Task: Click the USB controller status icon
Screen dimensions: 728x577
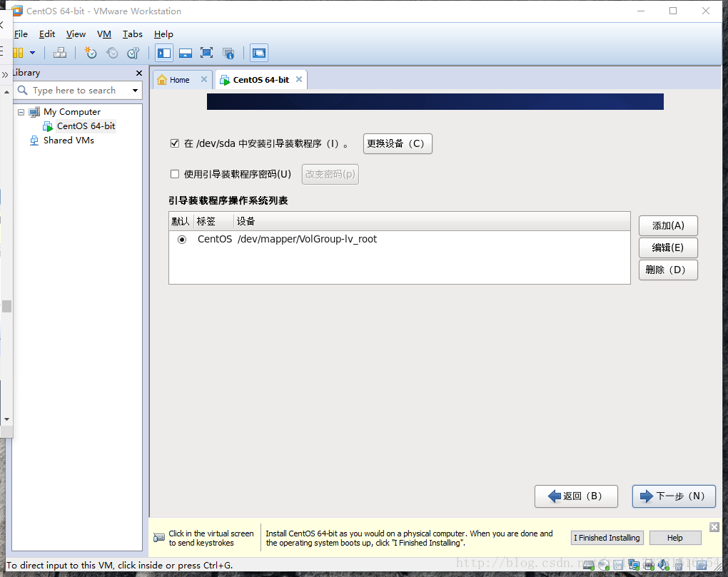Action: click(x=679, y=564)
